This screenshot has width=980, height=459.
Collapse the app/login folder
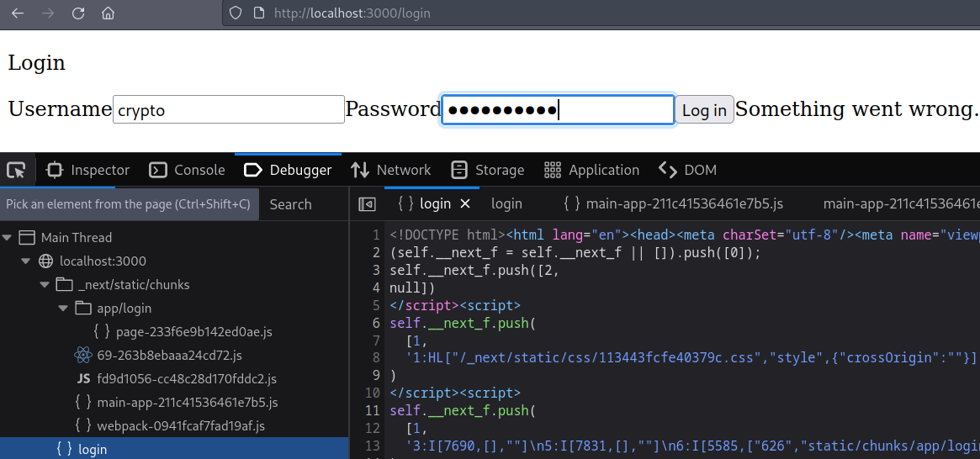63,309
